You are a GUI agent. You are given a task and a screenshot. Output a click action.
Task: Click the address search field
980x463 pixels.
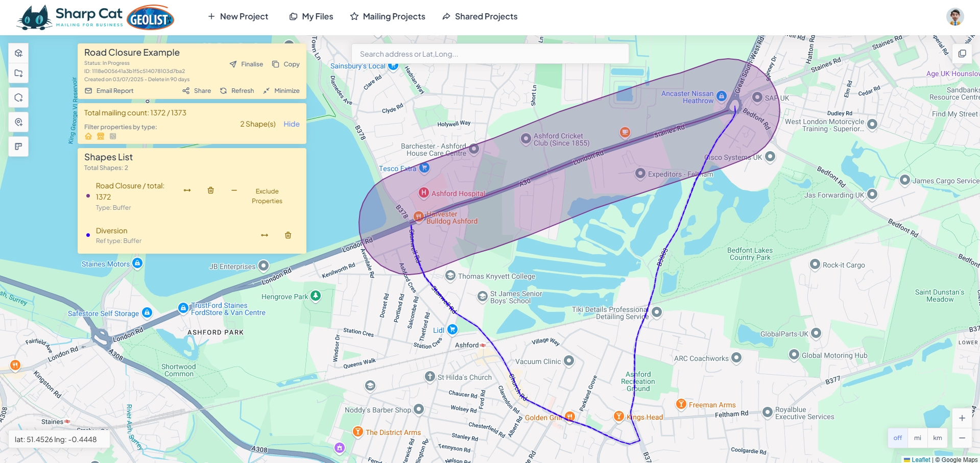tap(490, 54)
